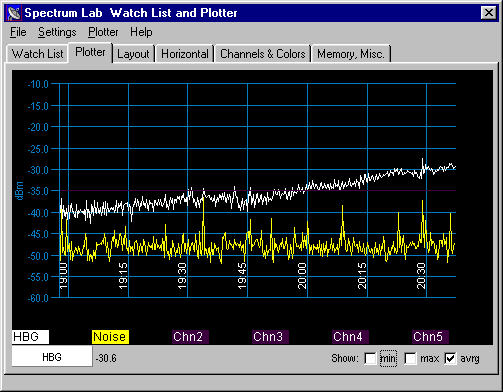
Task: Select the Chn3 channel legend
Action: (270, 337)
